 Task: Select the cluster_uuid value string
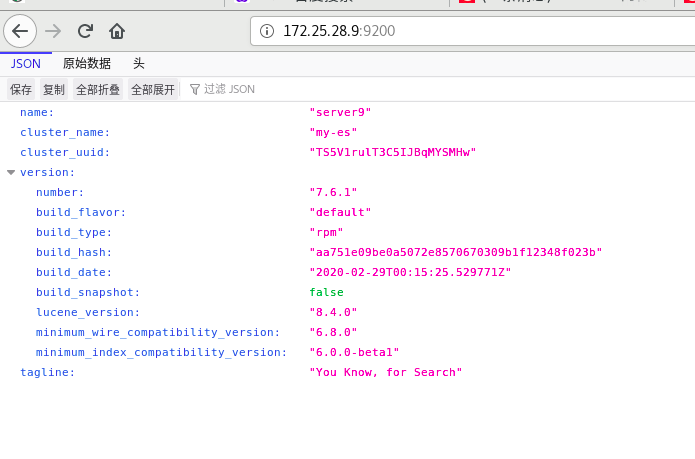point(393,152)
